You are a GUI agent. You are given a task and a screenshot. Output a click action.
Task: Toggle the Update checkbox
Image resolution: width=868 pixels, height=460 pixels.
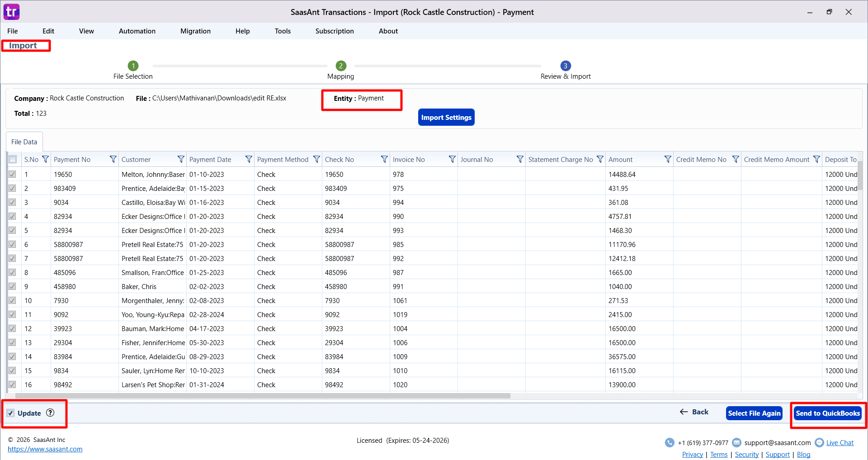(10, 413)
